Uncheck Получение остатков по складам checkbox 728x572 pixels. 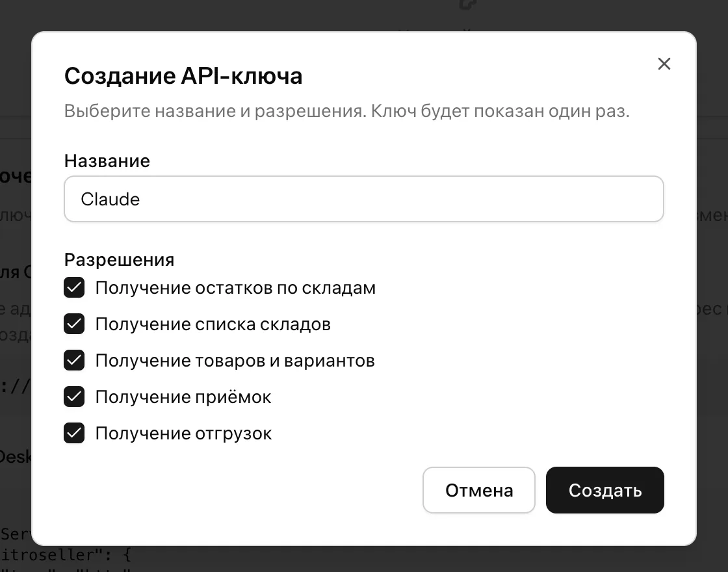(74, 287)
